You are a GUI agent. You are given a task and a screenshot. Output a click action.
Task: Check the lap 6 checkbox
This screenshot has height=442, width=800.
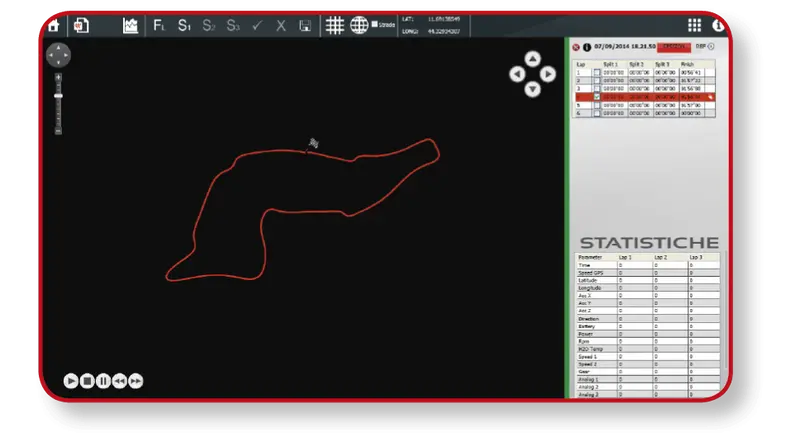click(x=596, y=113)
